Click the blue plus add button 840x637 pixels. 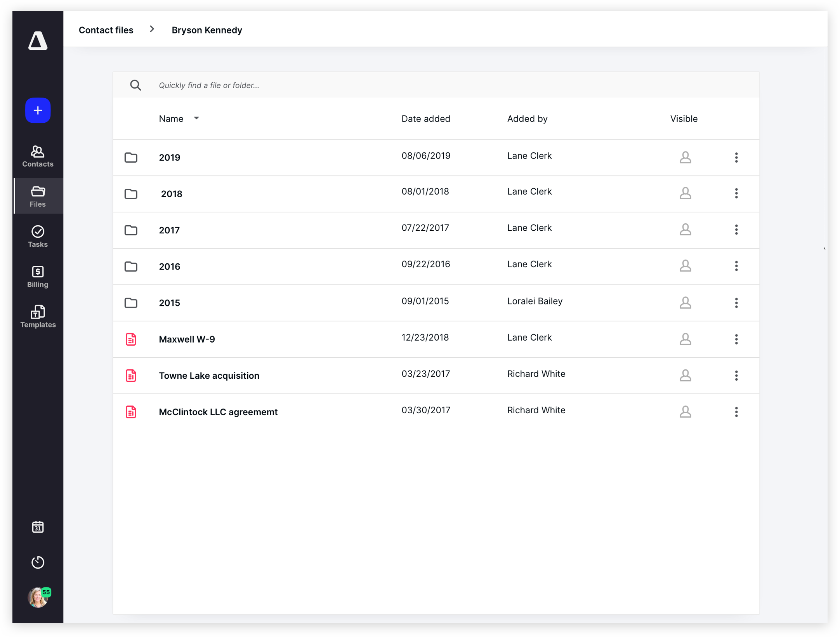click(x=38, y=111)
